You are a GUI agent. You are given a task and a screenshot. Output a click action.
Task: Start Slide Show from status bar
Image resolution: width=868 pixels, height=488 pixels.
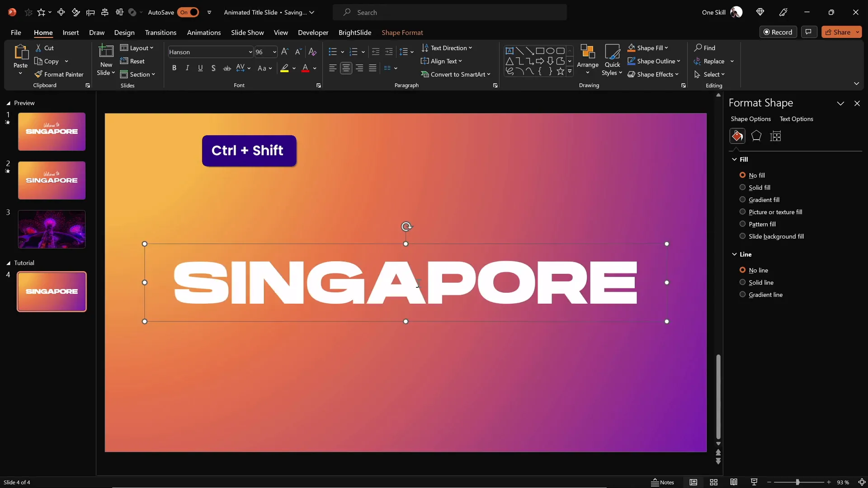point(754,482)
